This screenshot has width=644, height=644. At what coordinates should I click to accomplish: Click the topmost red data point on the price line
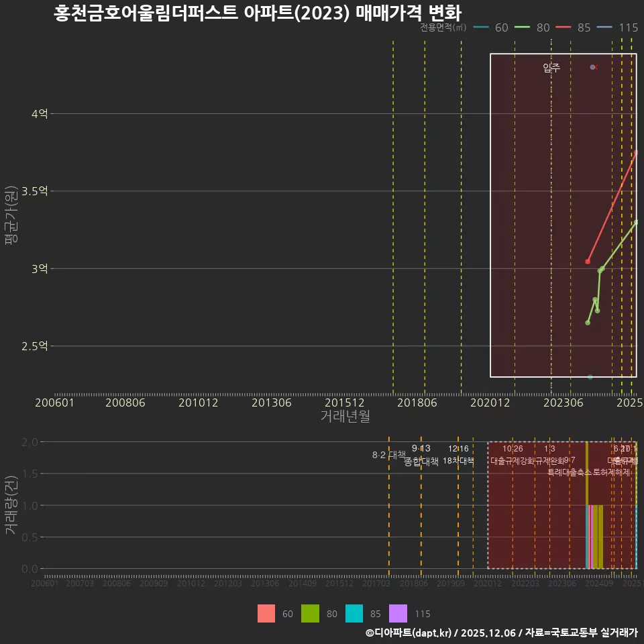[635, 153]
